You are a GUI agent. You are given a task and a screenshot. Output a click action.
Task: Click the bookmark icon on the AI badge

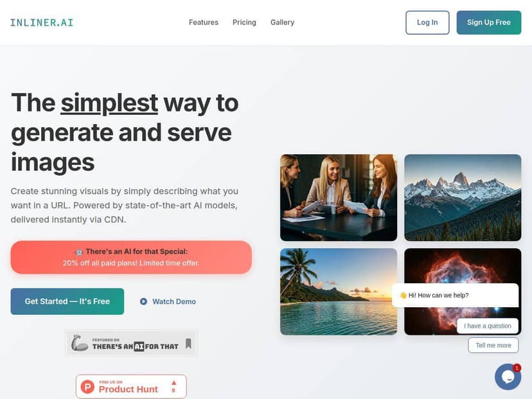pos(188,343)
